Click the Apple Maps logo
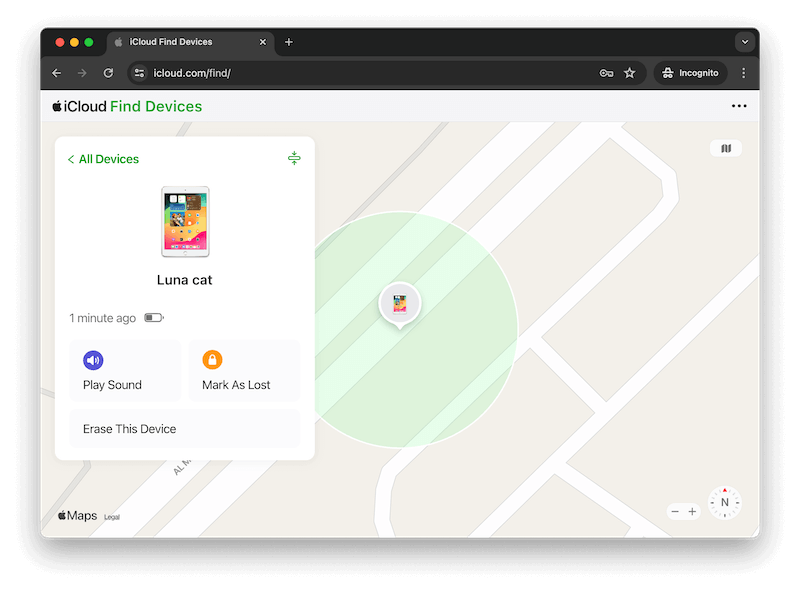The image size is (800, 591). click(78, 515)
